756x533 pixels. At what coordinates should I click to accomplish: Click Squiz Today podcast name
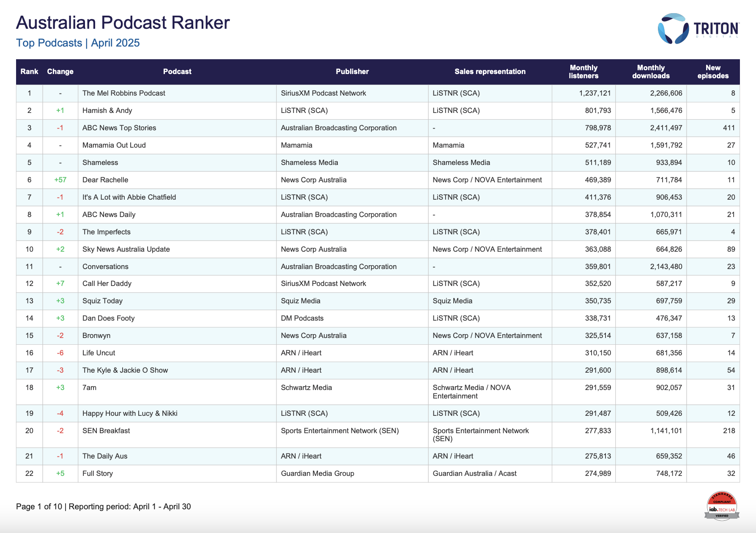click(x=102, y=301)
